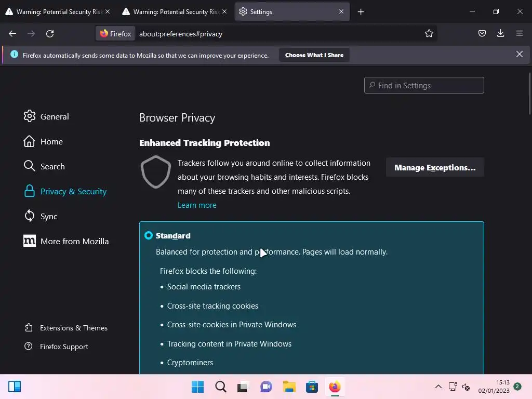
Task: Click the network status tray icon
Action: (x=453, y=387)
